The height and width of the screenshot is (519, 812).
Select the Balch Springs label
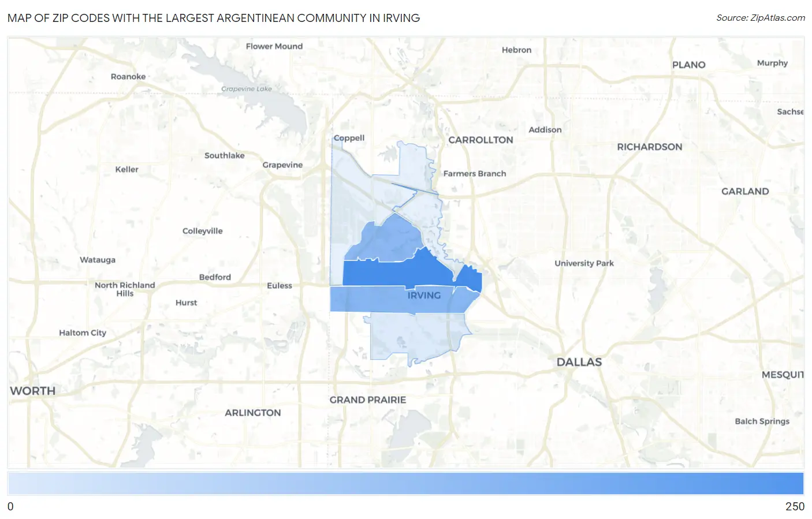coord(762,421)
